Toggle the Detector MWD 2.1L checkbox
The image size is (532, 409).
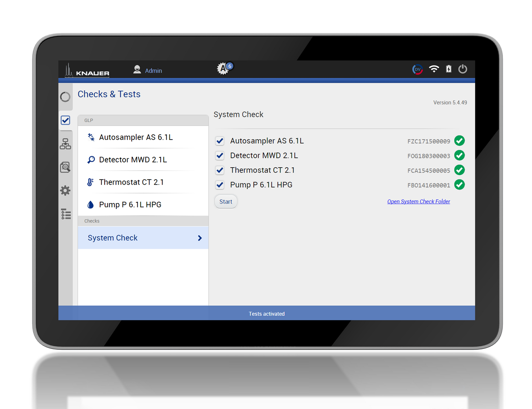220,156
